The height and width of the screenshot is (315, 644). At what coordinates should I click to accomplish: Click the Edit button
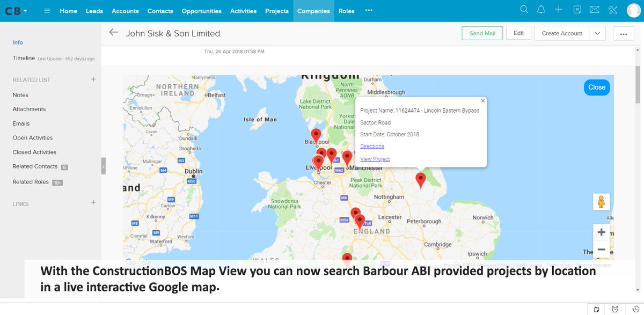pyautogui.click(x=518, y=33)
